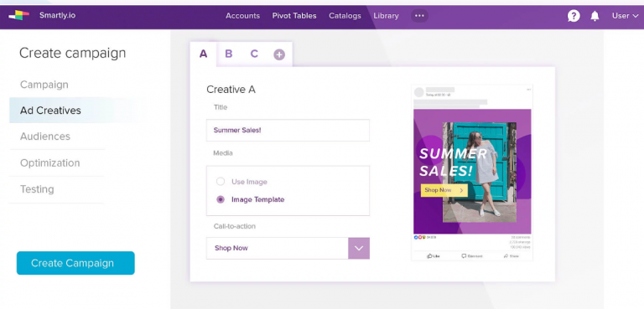Click the ad preview profile avatar
644x309 pixels.
pos(419,92)
